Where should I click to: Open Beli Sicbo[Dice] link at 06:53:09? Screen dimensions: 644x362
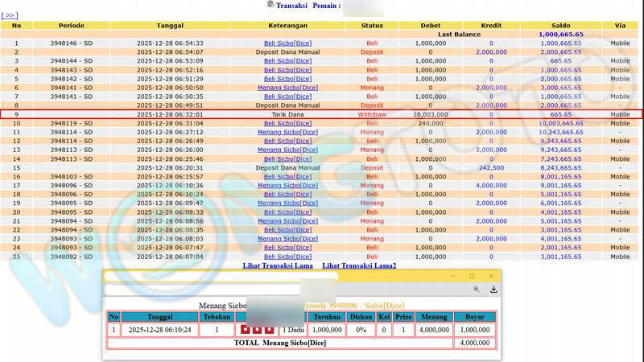(x=287, y=61)
